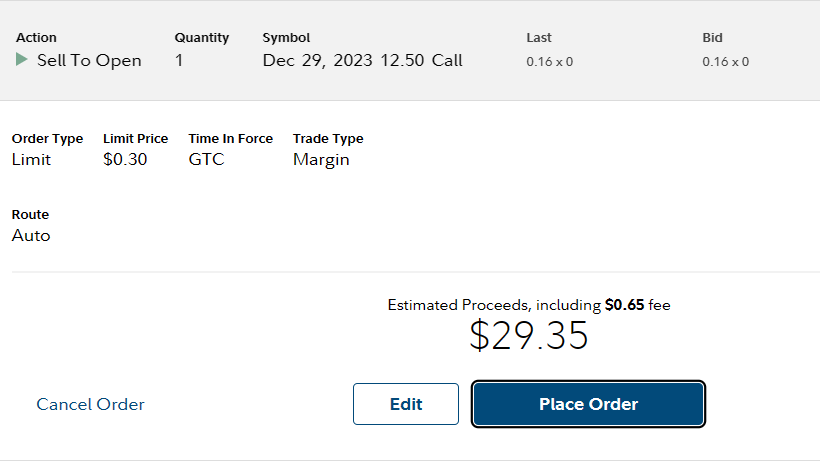Select the Sell To Open action text
Screen dimensions: 820x462
tap(89, 61)
